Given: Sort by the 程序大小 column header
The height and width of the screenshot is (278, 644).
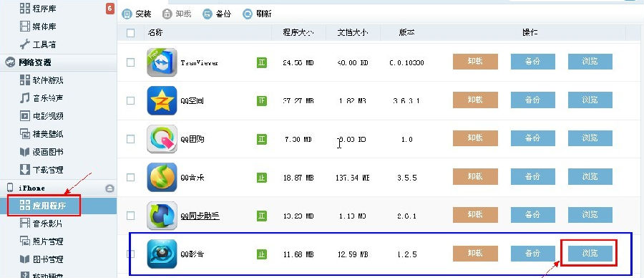Looking at the screenshot, I should click(x=298, y=32).
